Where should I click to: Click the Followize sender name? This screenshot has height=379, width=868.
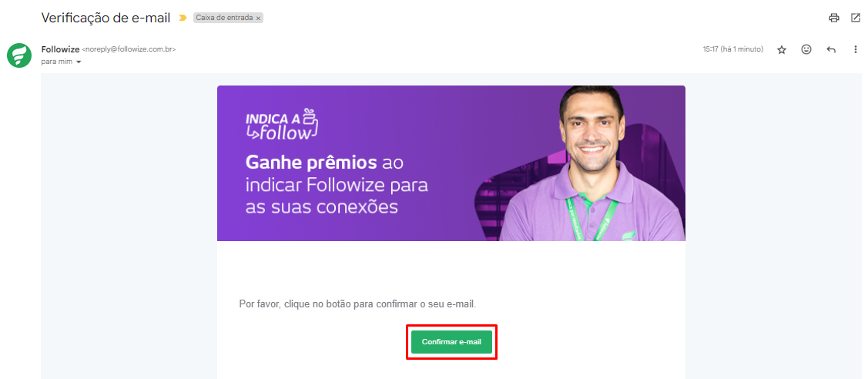[60, 49]
